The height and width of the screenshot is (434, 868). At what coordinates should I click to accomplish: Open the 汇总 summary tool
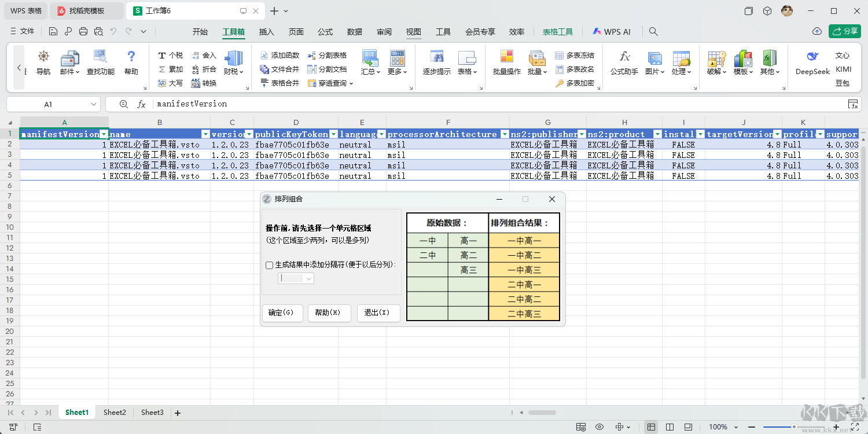pyautogui.click(x=370, y=62)
